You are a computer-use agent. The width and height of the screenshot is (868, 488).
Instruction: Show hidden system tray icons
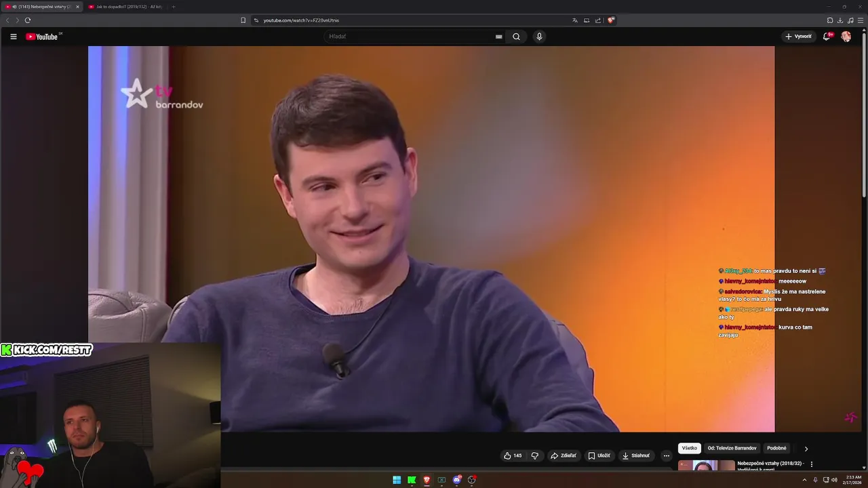[805, 480]
